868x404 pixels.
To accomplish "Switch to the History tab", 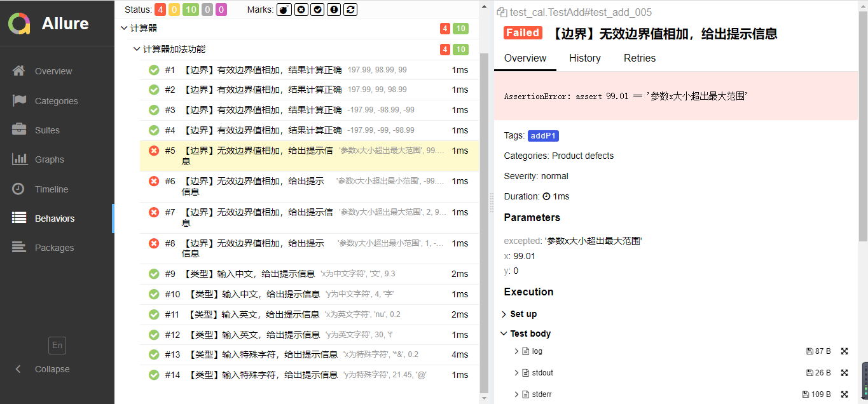I will (584, 58).
